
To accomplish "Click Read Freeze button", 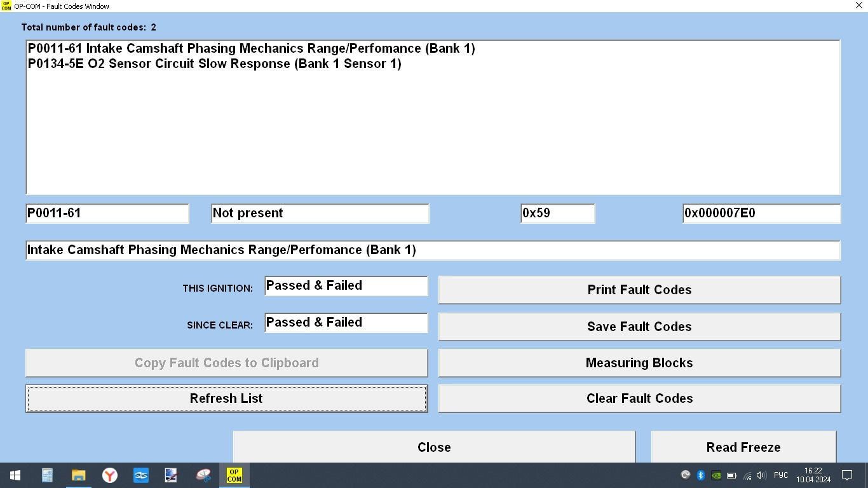I will [743, 447].
